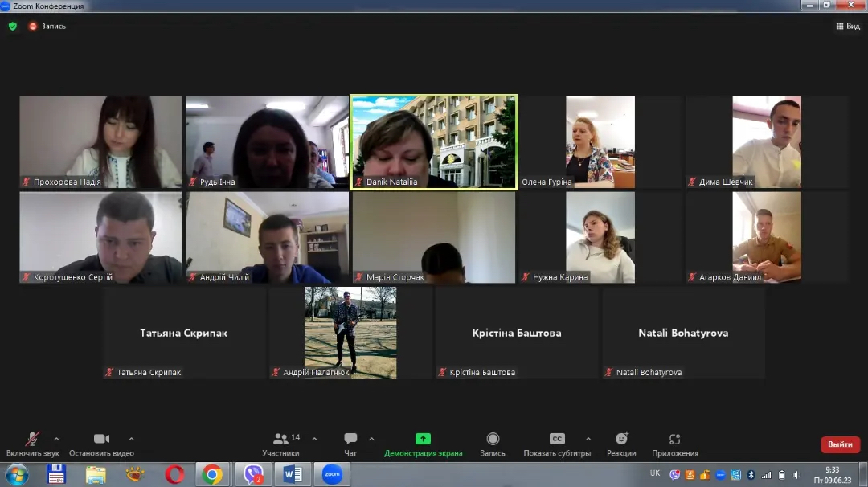Expand the arrow next to Участники

[314, 439]
